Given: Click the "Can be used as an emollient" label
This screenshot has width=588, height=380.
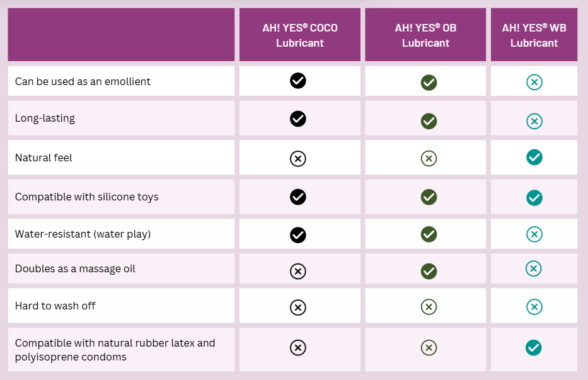Looking at the screenshot, I should tap(83, 81).
